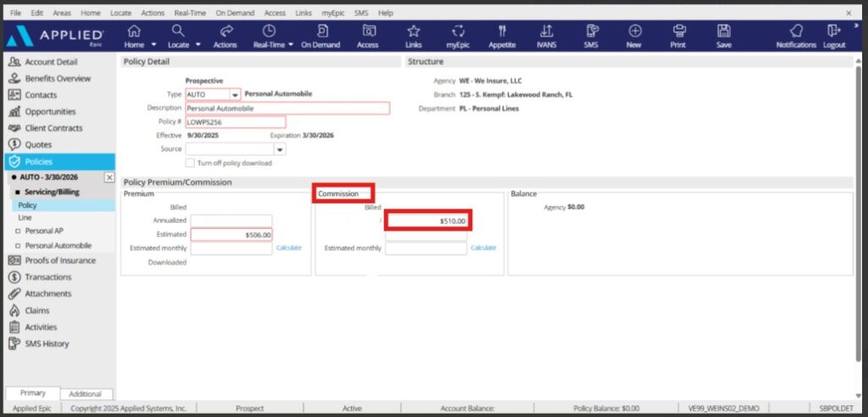
Task: Open the Actions menu in menu bar
Action: click(x=153, y=14)
